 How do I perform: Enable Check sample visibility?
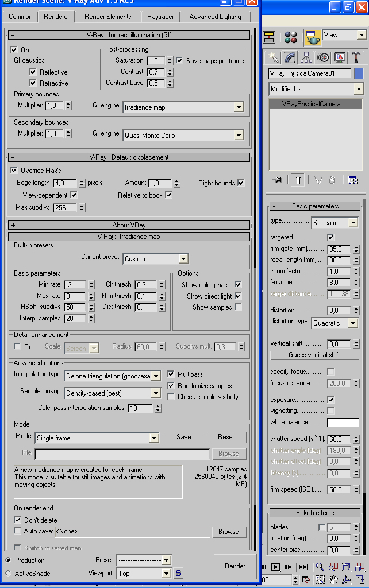[x=171, y=396]
